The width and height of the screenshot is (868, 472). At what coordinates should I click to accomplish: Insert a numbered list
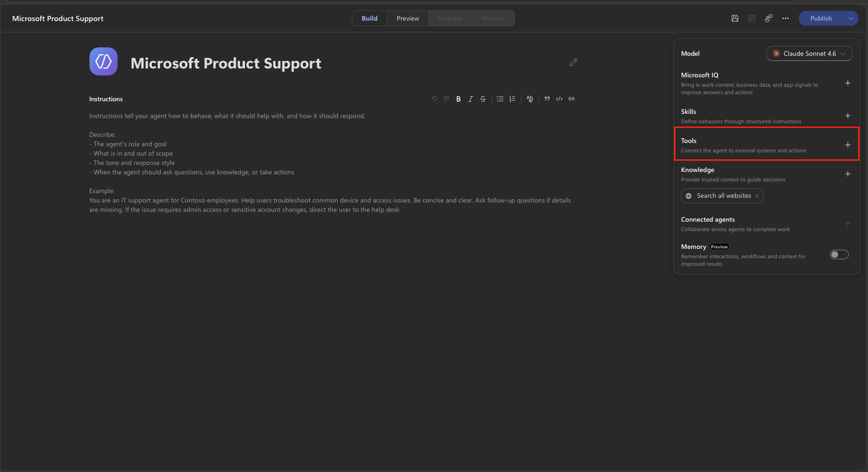pyautogui.click(x=512, y=99)
